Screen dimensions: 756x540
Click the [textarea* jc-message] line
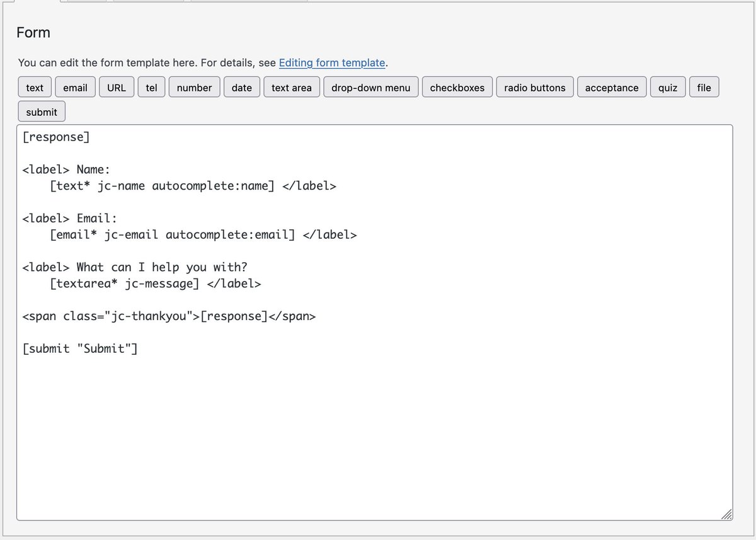(155, 284)
